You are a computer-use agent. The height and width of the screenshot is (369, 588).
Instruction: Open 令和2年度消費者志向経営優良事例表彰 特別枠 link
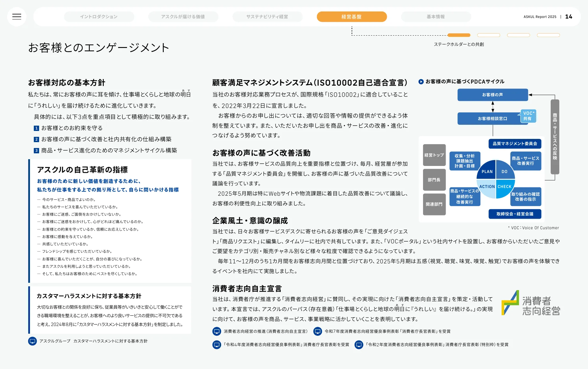437,345
